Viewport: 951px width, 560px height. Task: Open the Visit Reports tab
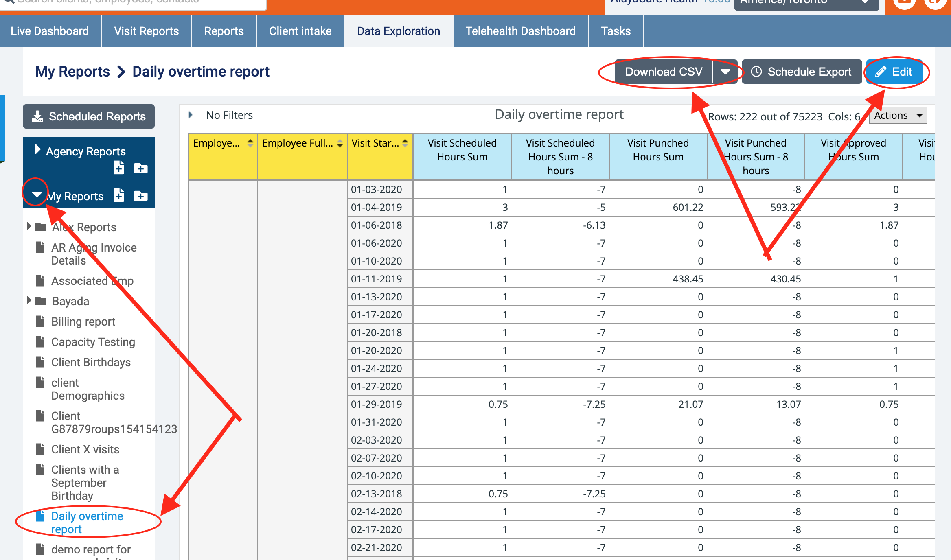[x=146, y=31]
